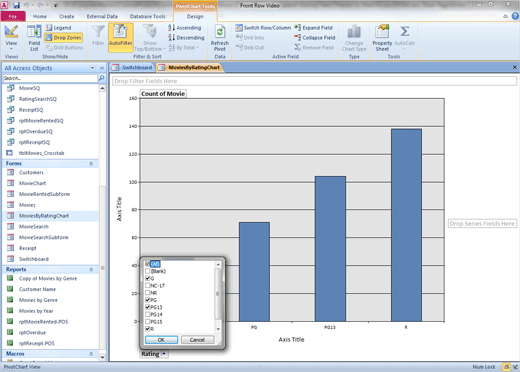Open Property Sheet
The width and height of the screenshot is (520, 372).
pyautogui.click(x=382, y=37)
